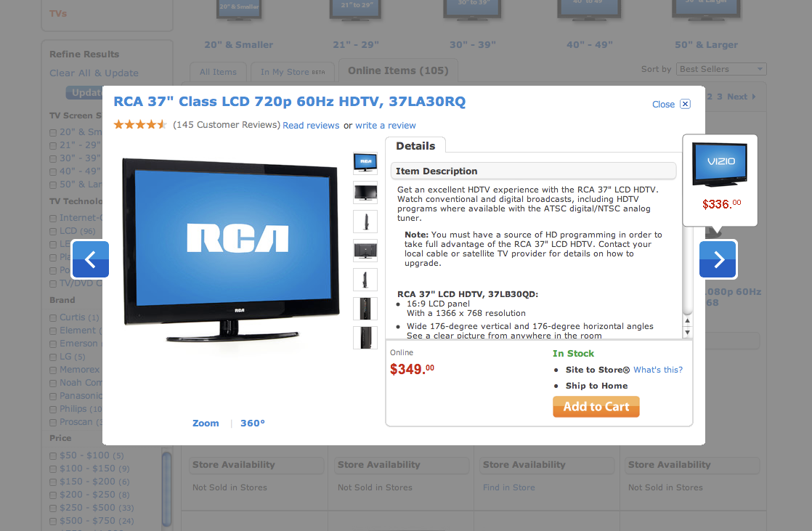Open the Sort by Best Sellers dropdown
The height and width of the screenshot is (531, 812).
721,69
